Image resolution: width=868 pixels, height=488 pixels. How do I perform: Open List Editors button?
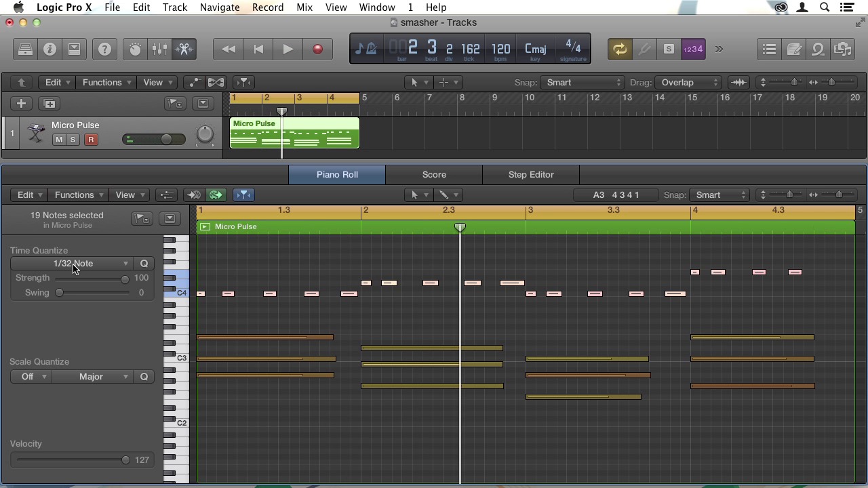coord(769,49)
